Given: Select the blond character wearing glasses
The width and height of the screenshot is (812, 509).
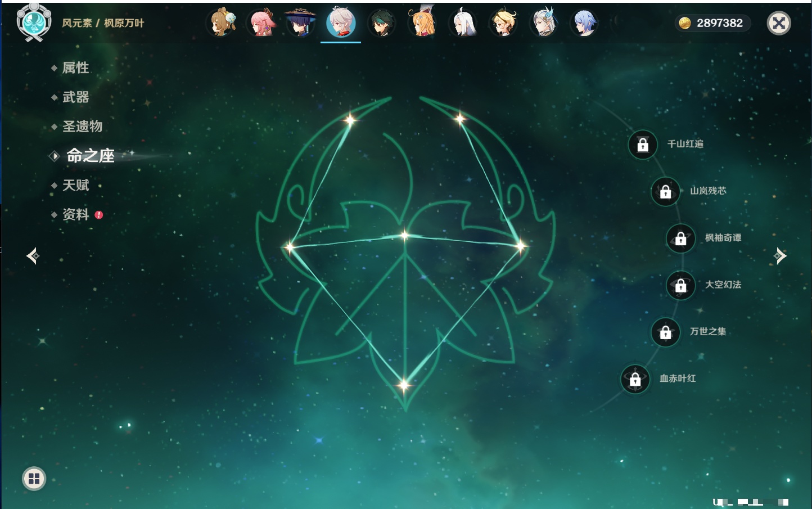Looking at the screenshot, I should point(503,23).
